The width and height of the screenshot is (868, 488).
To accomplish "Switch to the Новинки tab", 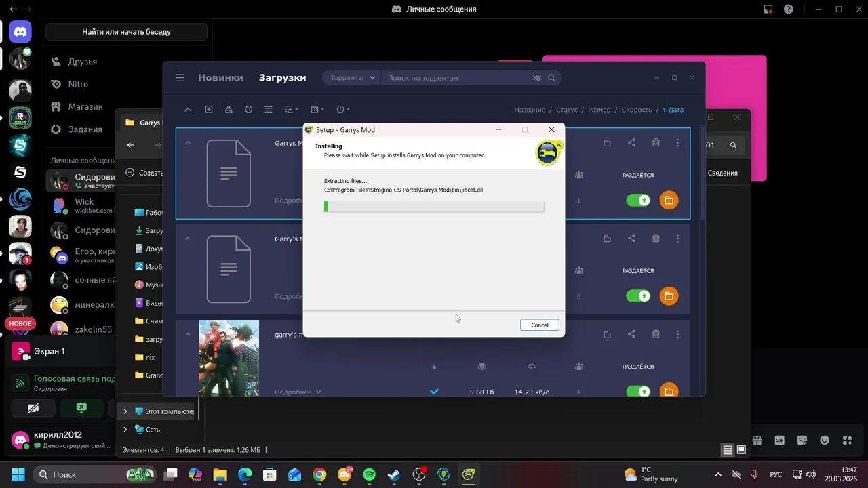I will point(220,78).
